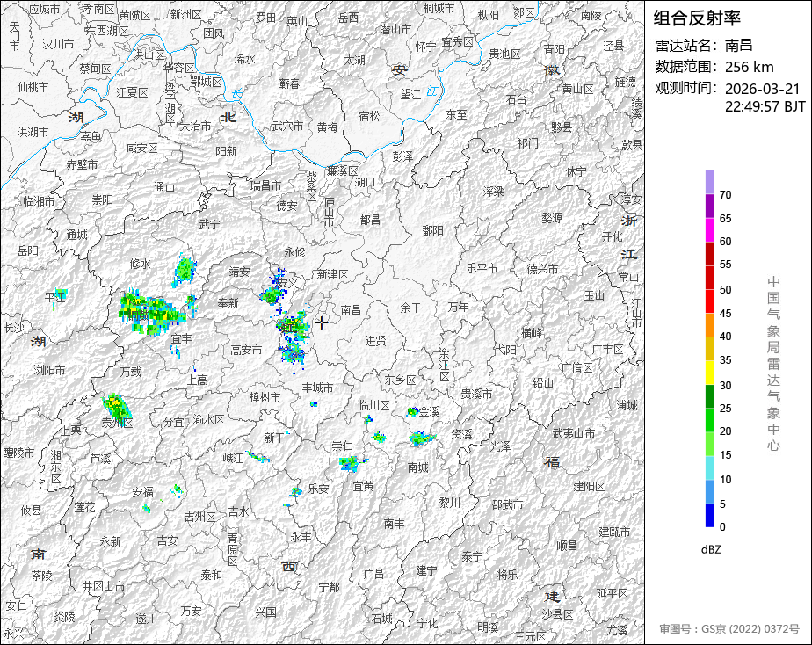
Task: Click the 组合反射率 title
Action: click(697, 18)
